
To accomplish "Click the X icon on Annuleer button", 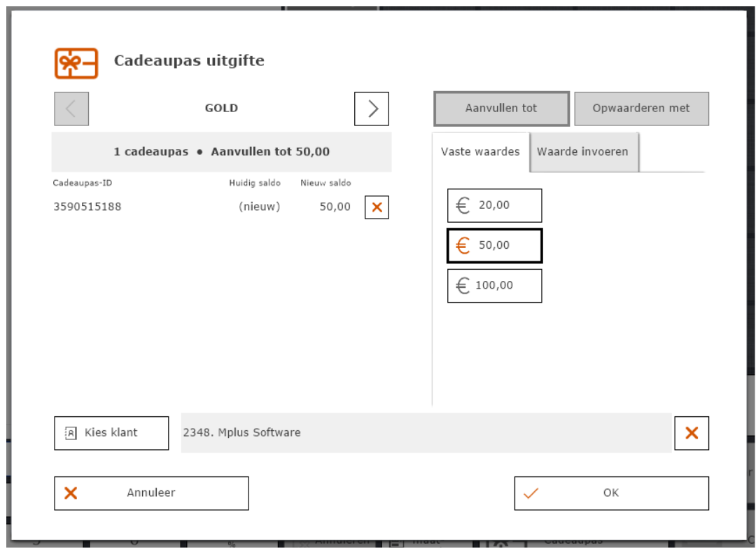I will coord(71,493).
